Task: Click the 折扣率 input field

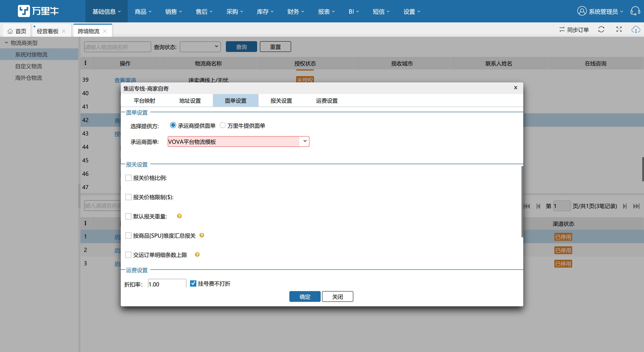Action: click(167, 284)
